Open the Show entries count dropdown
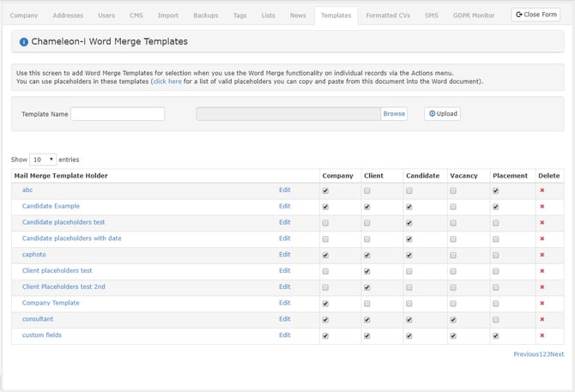This screenshot has height=392, width=575. tap(43, 160)
